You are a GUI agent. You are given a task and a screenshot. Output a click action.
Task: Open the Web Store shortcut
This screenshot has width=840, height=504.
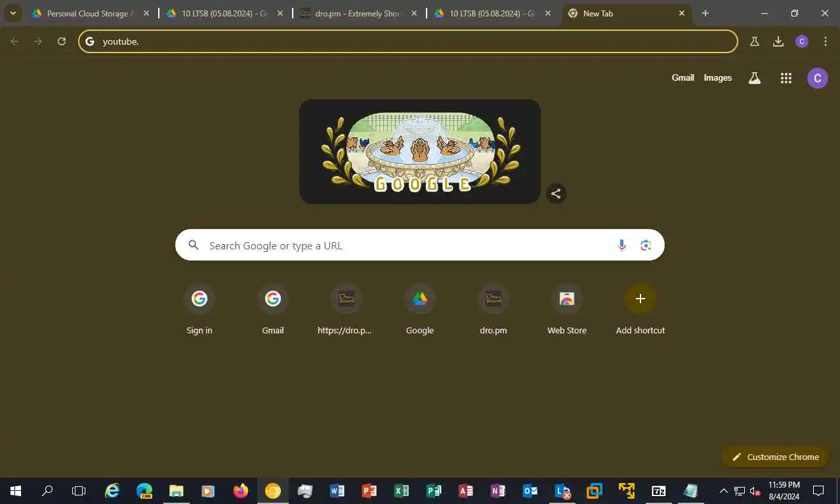pos(567,310)
